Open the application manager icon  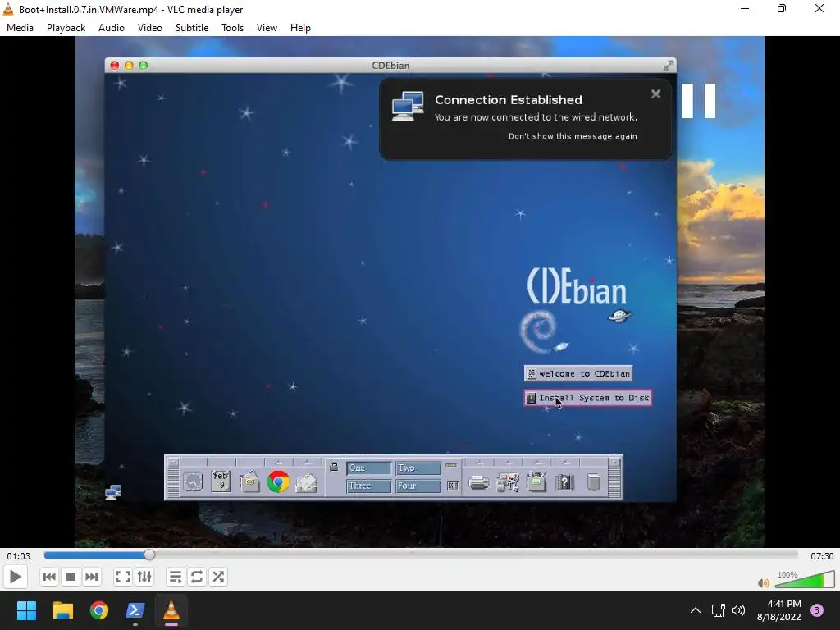(x=536, y=482)
